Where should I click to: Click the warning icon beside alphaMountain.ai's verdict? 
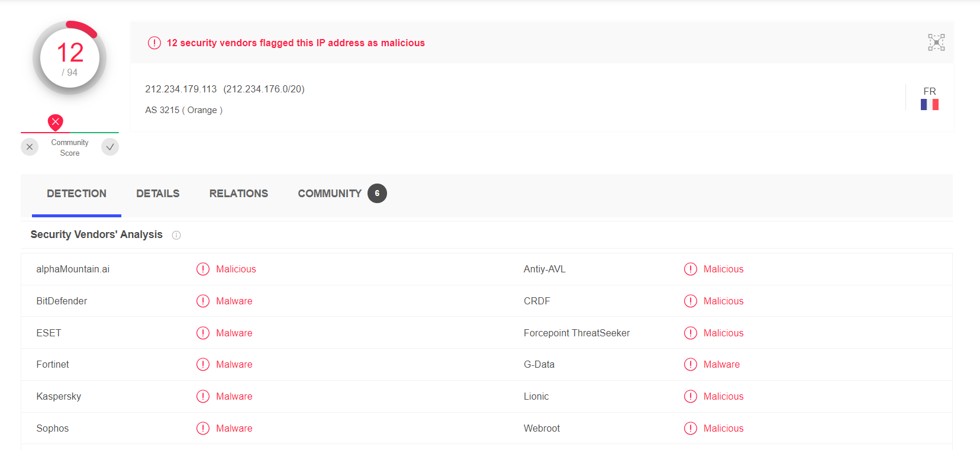click(203, 269)
